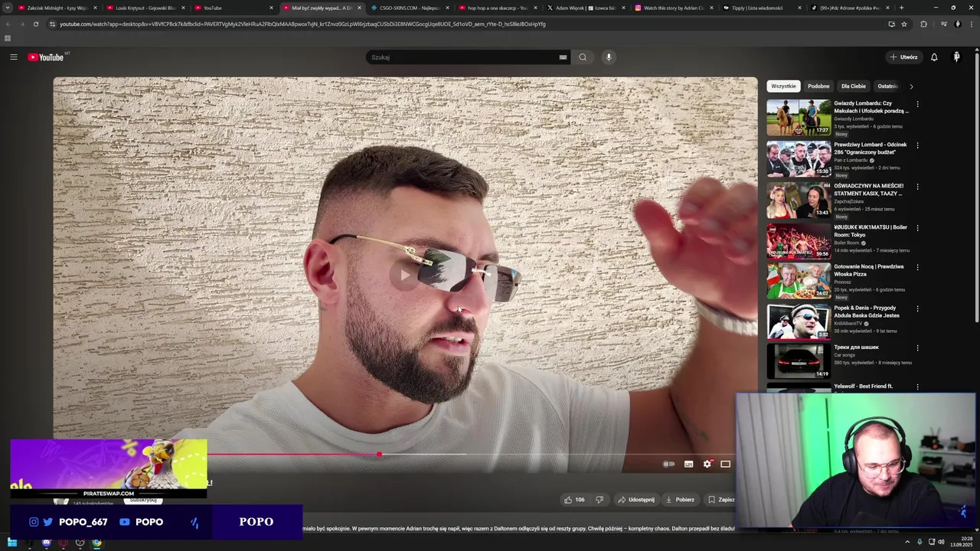Image resolution: width=980 pixels, height=551 pixels.
Task: Open the on-screen keyboard in search box
Action: point(563,57)
